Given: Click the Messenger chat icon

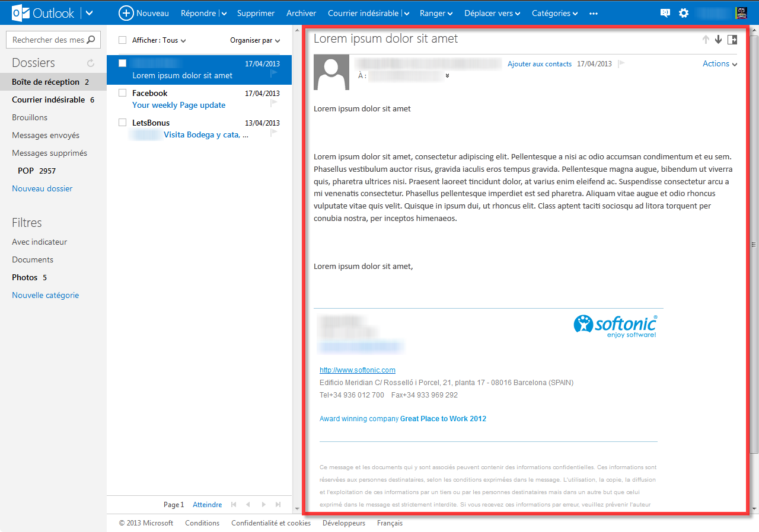Looking at the screenshot, I should click(x=665, y=12).
